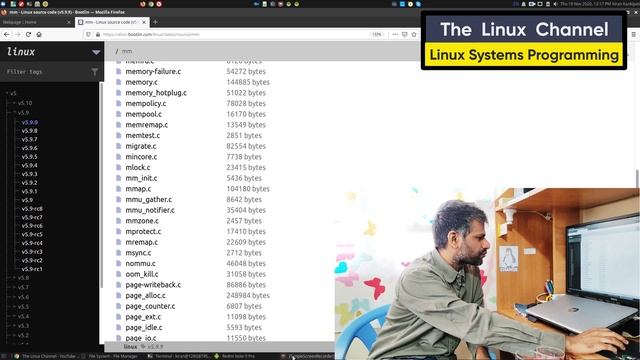Click the file icon beside mempolicy.c
640x360 pixels.
tap(119, 103)
